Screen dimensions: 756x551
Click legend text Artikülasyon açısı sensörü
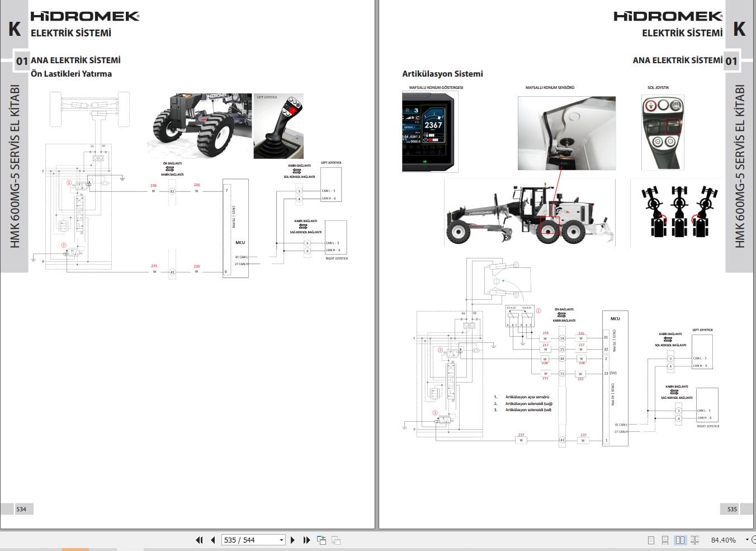point(527,397)
